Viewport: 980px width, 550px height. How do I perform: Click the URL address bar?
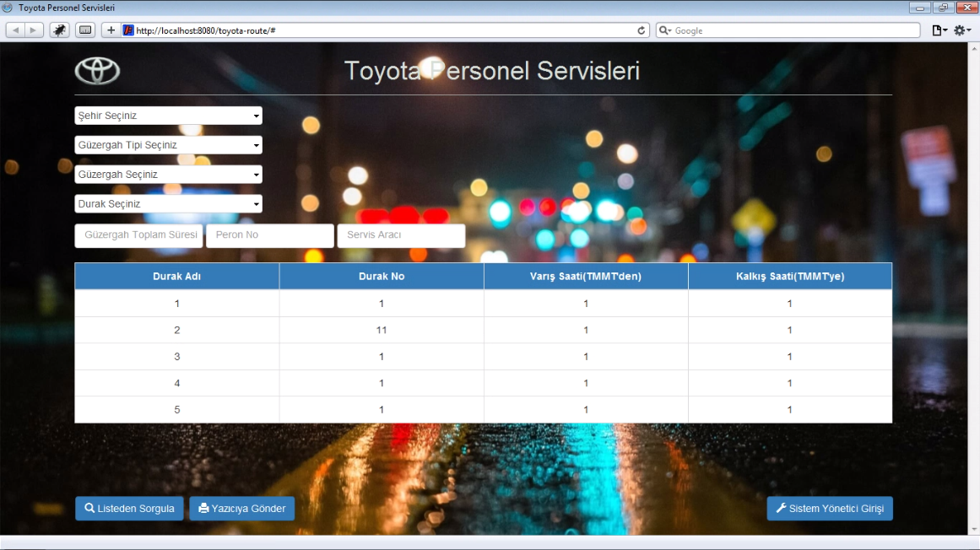coord(384,30)
